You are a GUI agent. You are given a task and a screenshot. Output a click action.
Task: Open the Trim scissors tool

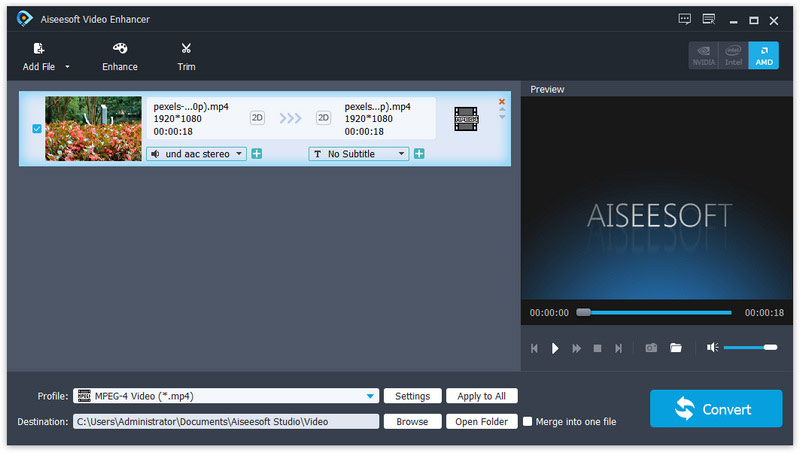coord(186,49)
